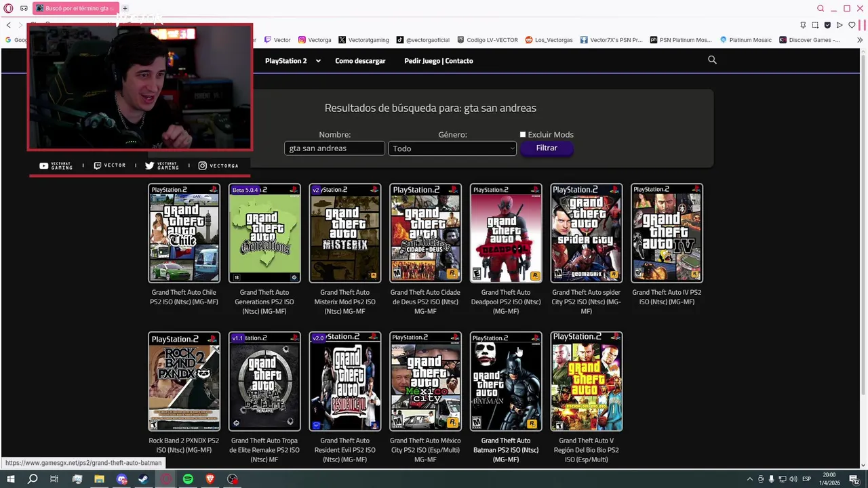Open the Vector Twitch bookmark
Image resolution: width=868 pixels, height=488 pixels.
tap(277, 40)
